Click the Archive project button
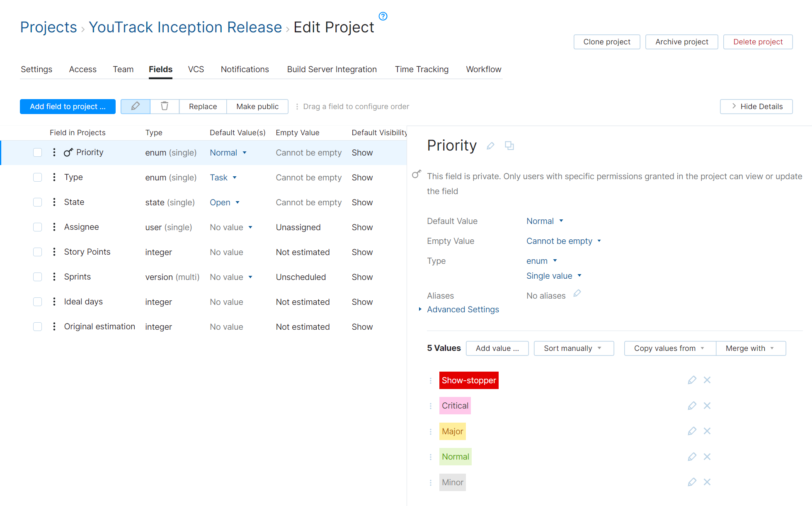Image resolution: width=812 pixels, height=506 pixels. (x=681, y=41)
